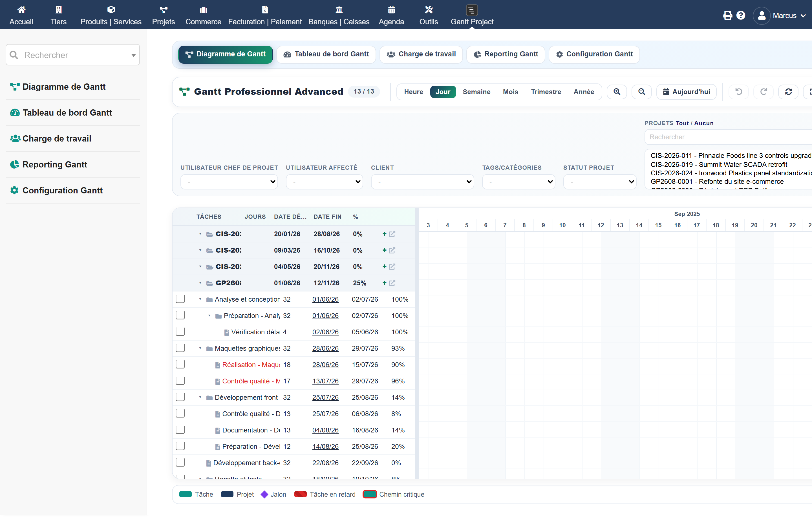This screenshot has width=812, height=530.
Task: Collapse the Maquettes graphiques tree group
Action: coord(200,348)
